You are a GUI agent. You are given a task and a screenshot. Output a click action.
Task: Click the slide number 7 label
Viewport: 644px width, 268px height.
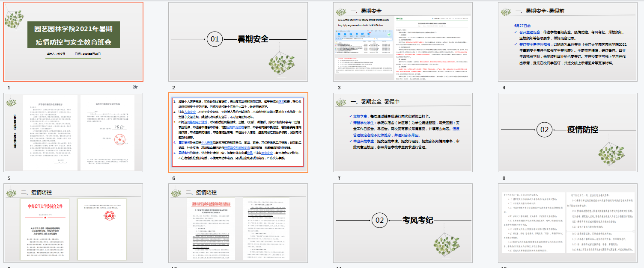click(338, 178)
